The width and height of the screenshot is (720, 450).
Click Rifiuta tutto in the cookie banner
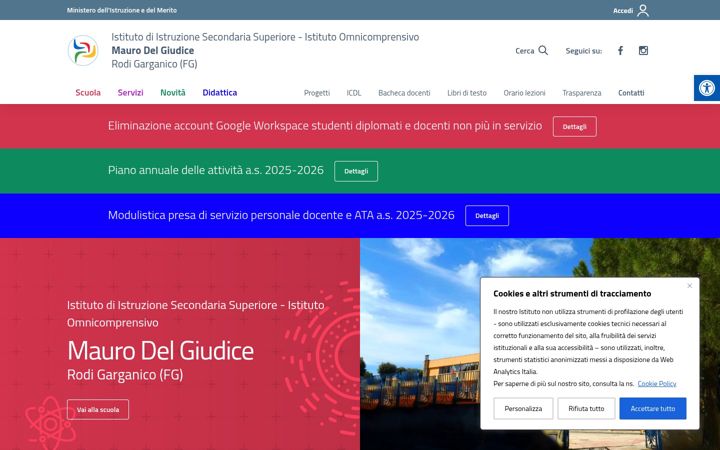(586, 408)
